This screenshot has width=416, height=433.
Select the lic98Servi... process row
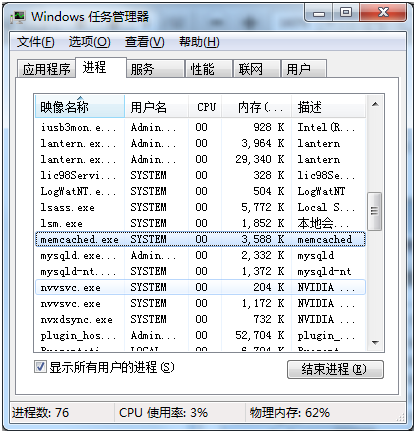coord(200,175)
